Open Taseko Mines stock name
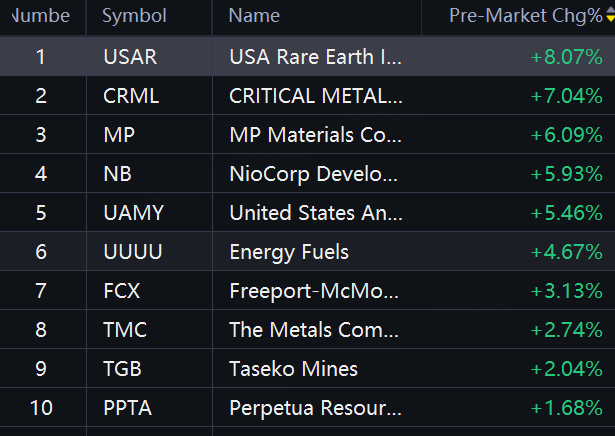Viewport: 615px width, 436px height. 293,369
